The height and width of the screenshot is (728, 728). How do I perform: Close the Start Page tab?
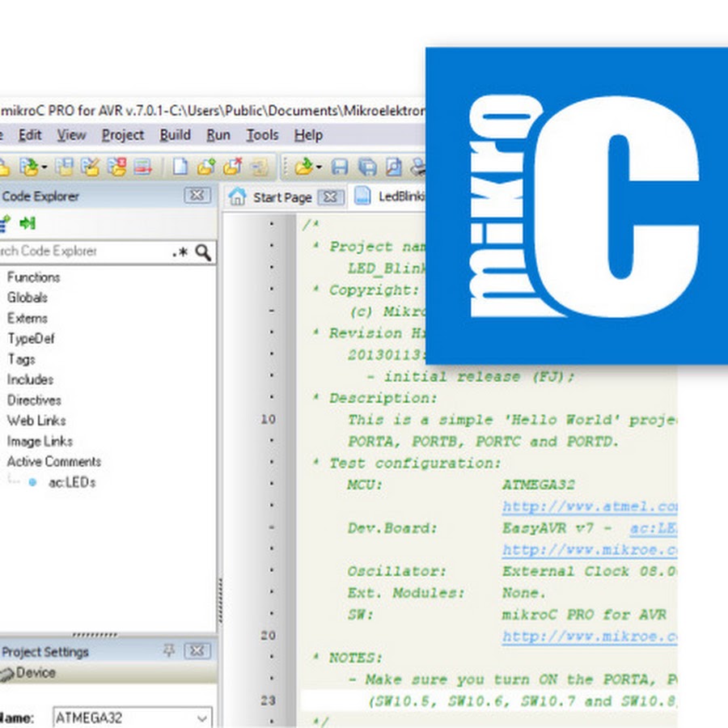click(x=331, y=197)
